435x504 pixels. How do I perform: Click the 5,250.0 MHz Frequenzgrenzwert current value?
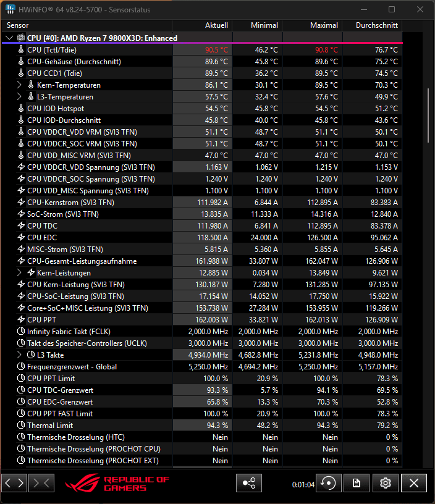[208, 367]
